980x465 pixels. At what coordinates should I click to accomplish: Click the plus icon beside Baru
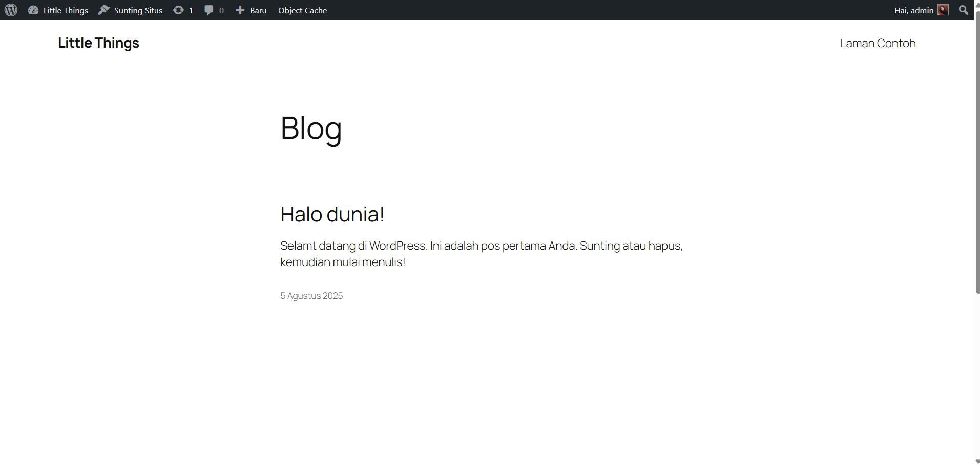[x=240, y=10]
